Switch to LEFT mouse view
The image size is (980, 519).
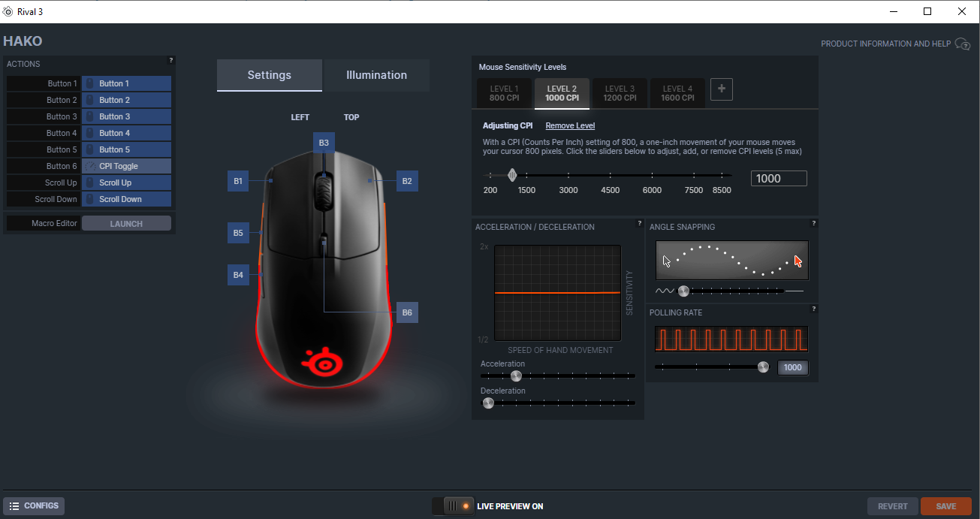[x=300, y=117]
